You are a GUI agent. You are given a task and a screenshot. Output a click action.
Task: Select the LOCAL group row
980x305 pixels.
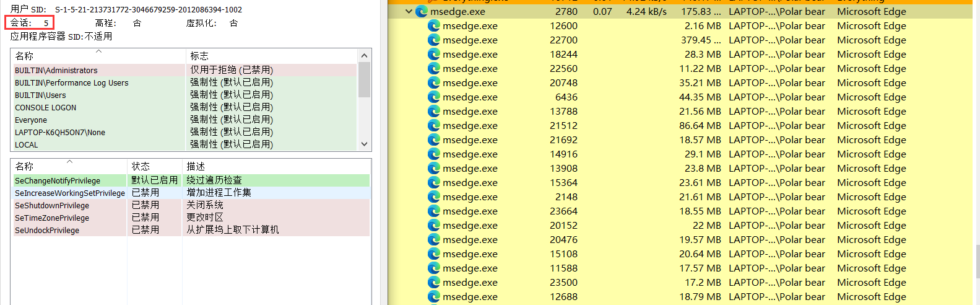coord(184,144)
